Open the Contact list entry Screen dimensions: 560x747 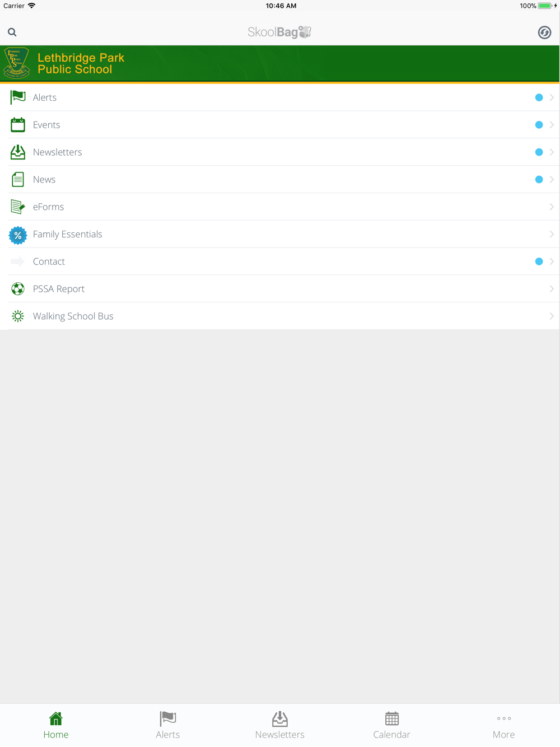[280, 262]
